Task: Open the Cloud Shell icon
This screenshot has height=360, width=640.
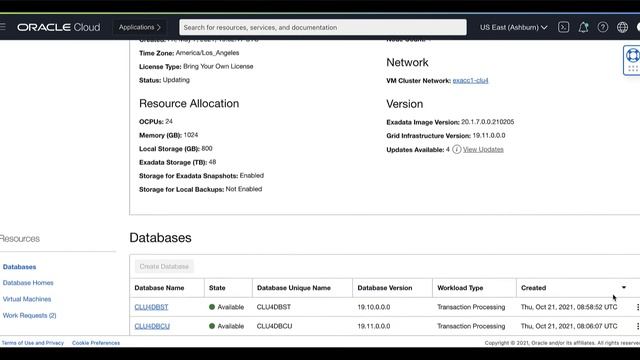Action: [564, 27]
